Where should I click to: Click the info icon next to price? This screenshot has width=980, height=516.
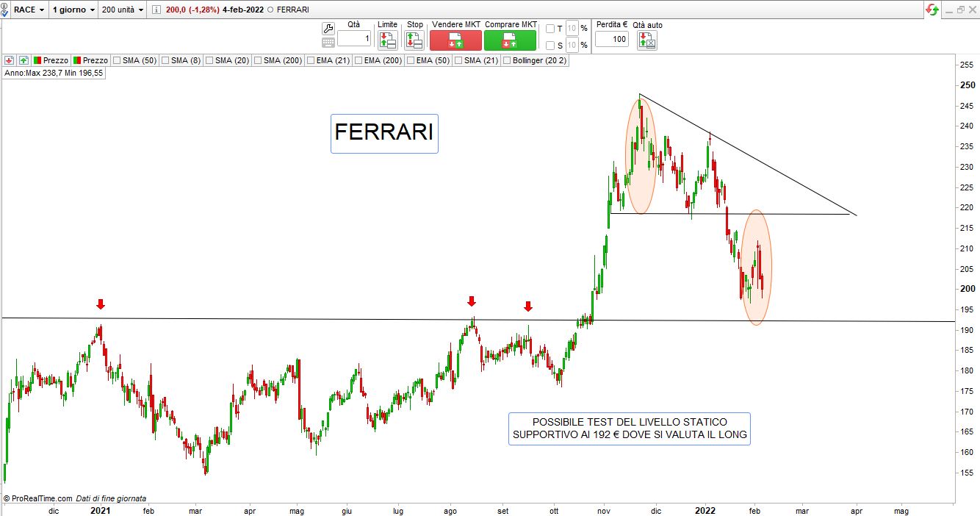click(x=157, y=10)
